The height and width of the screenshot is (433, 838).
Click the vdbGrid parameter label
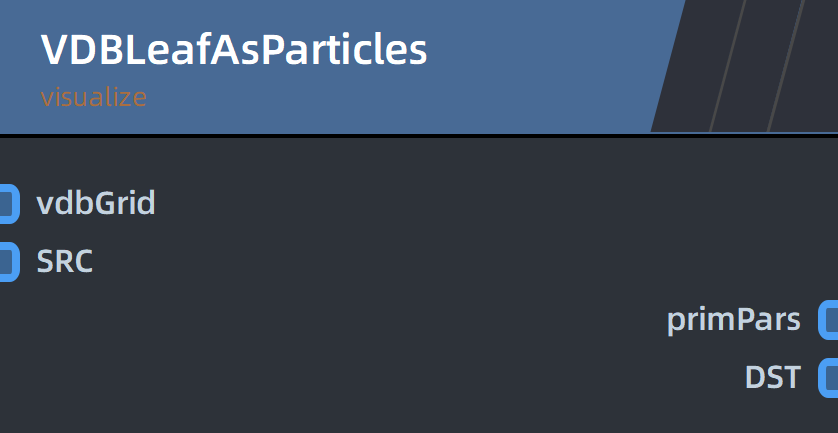point(96,203)
